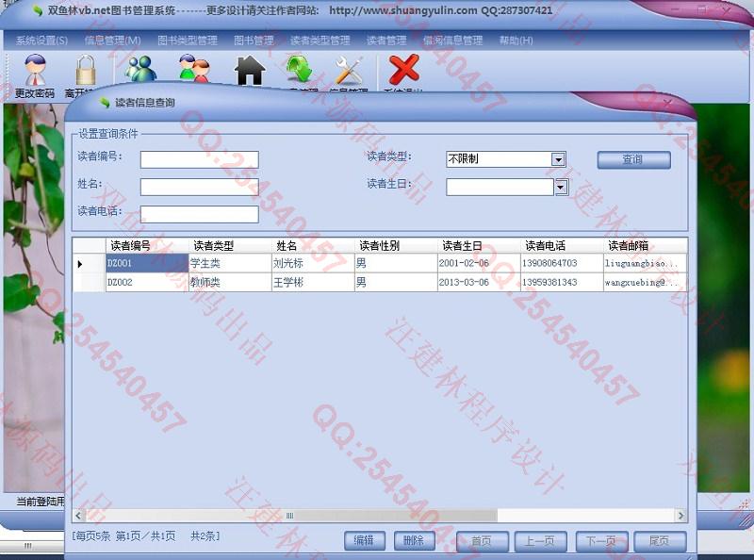Open the green-blue users group toolbar icon
754x560 pixels.
(140, 68)
